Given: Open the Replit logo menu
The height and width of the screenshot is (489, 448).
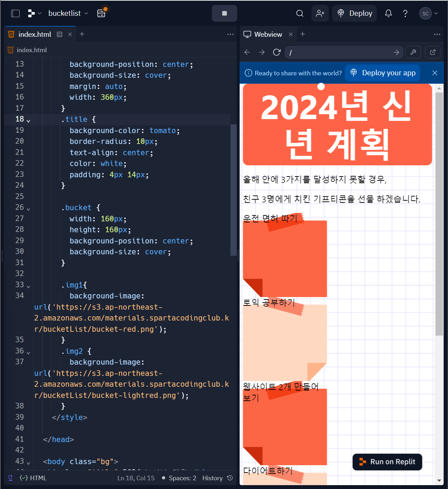Looking at the screenshot, I should coord(34,13).
